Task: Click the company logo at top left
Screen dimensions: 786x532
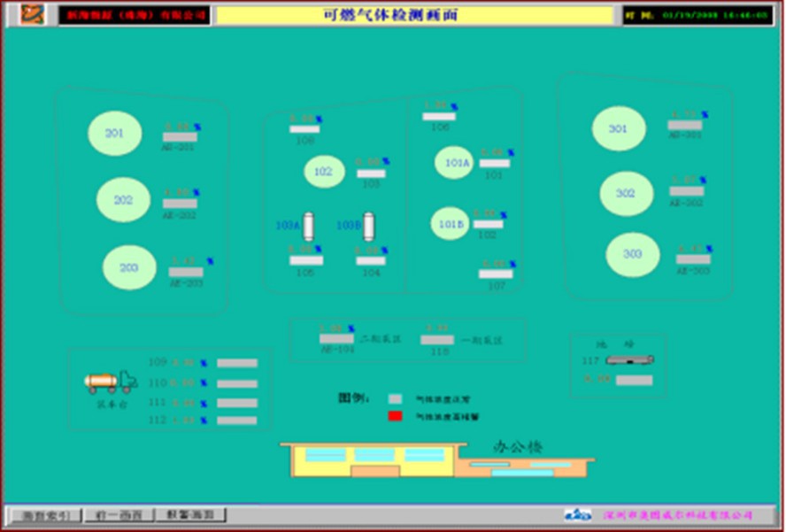Action: coord(33,15)
